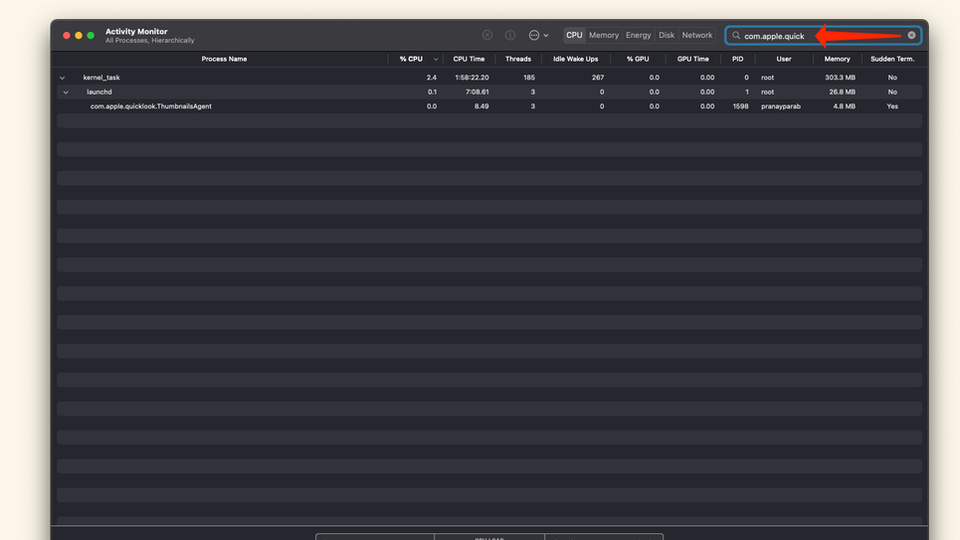Click the Sudden Term. value Yes

point(892,107)
